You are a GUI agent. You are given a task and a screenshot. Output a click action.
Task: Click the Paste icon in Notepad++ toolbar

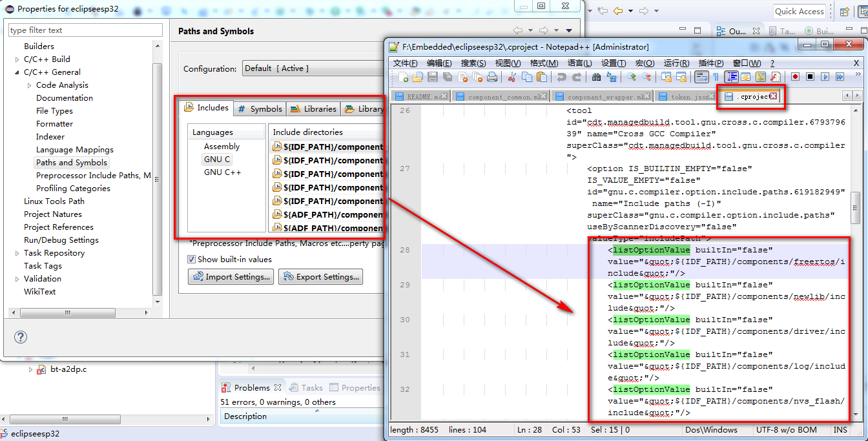tap(542, 77)
